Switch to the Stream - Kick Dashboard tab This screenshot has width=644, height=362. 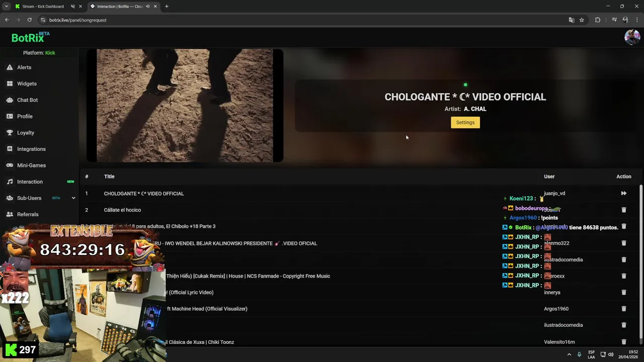click(x=43, y=7)
